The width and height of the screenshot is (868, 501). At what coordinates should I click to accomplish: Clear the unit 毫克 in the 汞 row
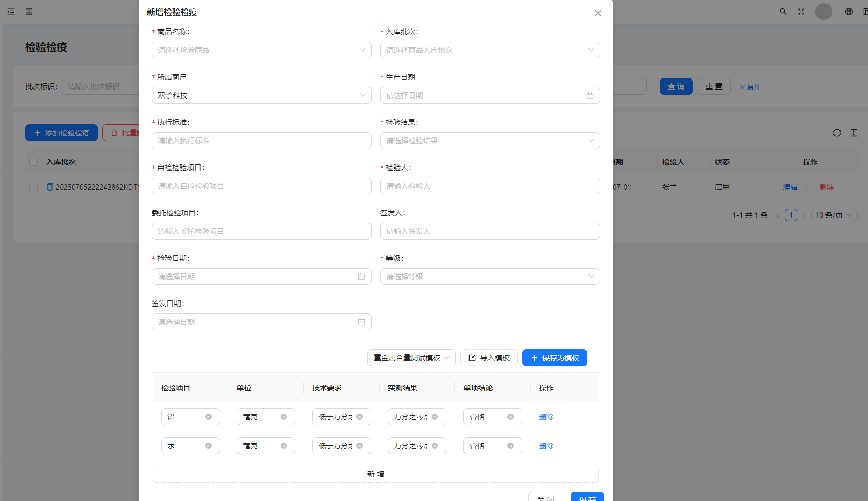(284, 446)
